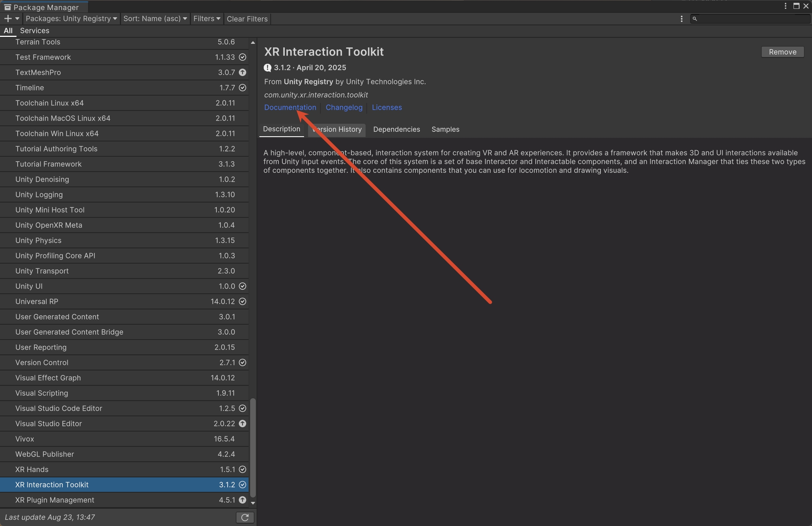Click the package list scroll down arrow
Image resolution: width=812 pixels, height=526 pixels.
point(253,503)
